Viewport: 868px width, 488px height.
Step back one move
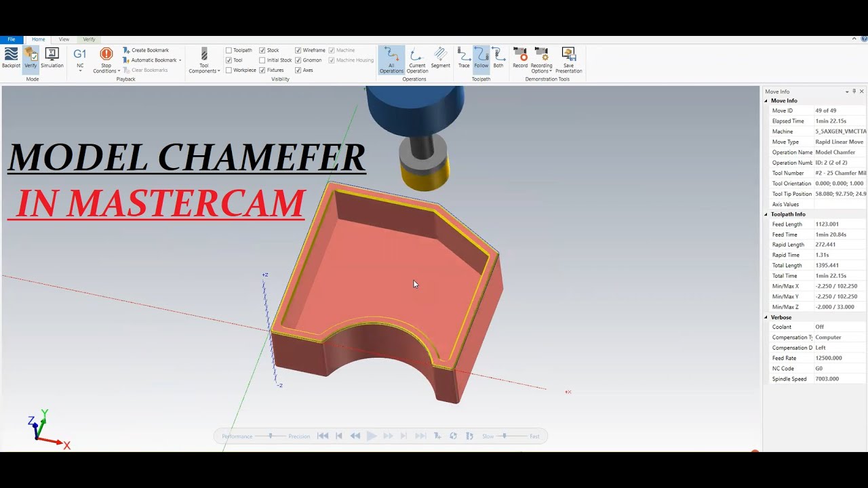coord(340,436)
